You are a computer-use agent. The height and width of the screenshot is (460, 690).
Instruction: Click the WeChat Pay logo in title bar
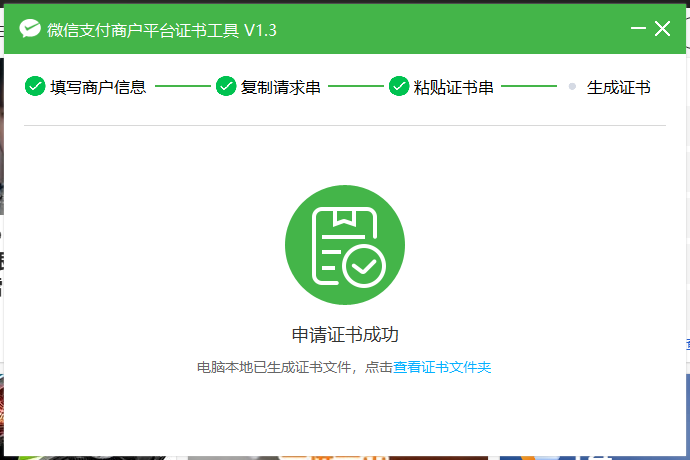tap(30, 29)
